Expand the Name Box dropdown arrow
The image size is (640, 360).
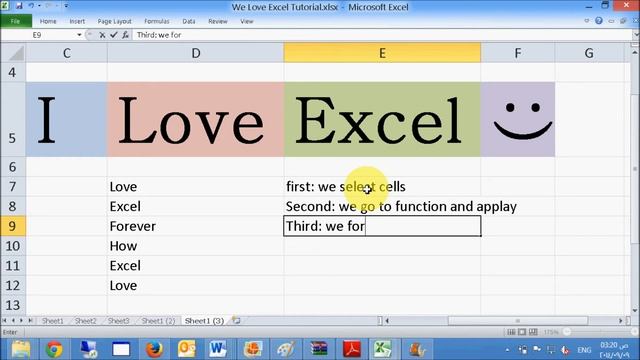tap(79, 35)
